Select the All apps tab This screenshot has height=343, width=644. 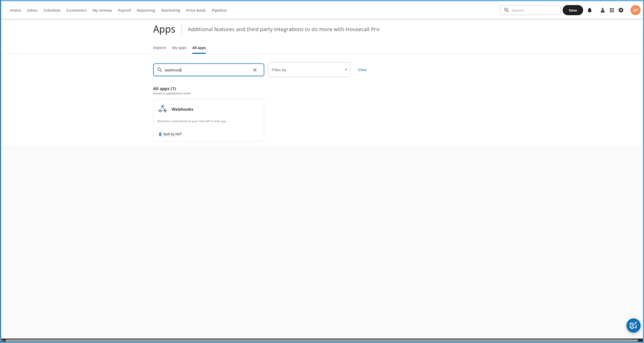tap(199, 48)
